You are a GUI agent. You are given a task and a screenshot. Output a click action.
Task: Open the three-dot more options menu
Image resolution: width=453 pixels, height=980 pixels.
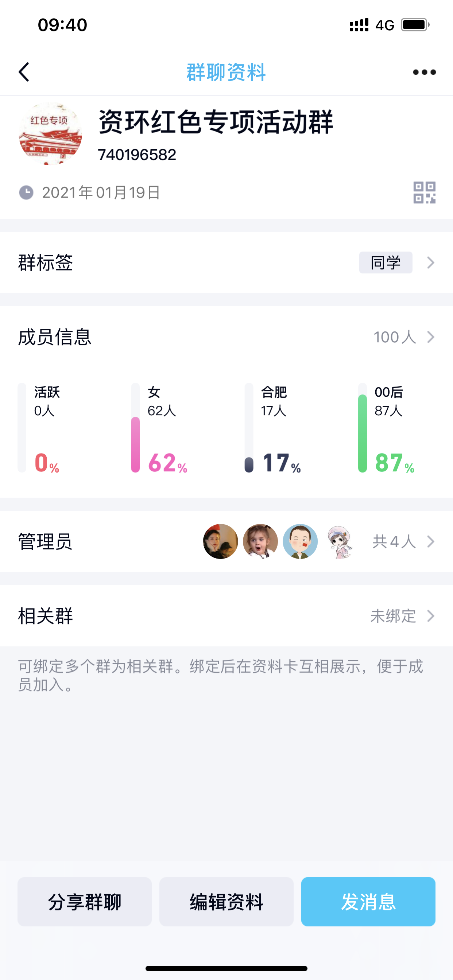424,72
